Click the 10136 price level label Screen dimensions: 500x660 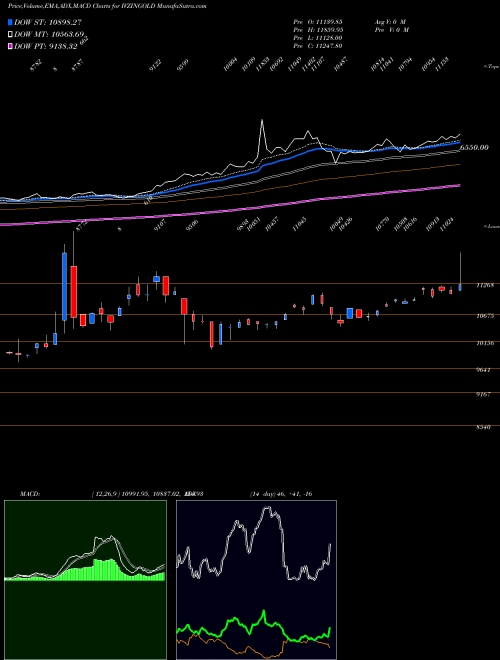[x=484, y=343]
